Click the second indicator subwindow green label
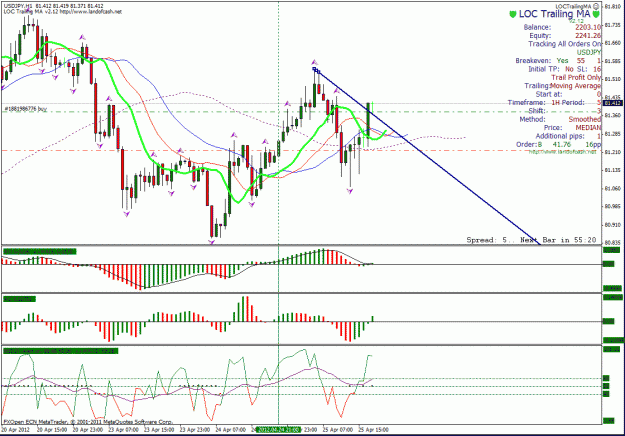Image resolution: width=625 pixels, height=436 pixels. pyautogui.click(x=19, y=299)
